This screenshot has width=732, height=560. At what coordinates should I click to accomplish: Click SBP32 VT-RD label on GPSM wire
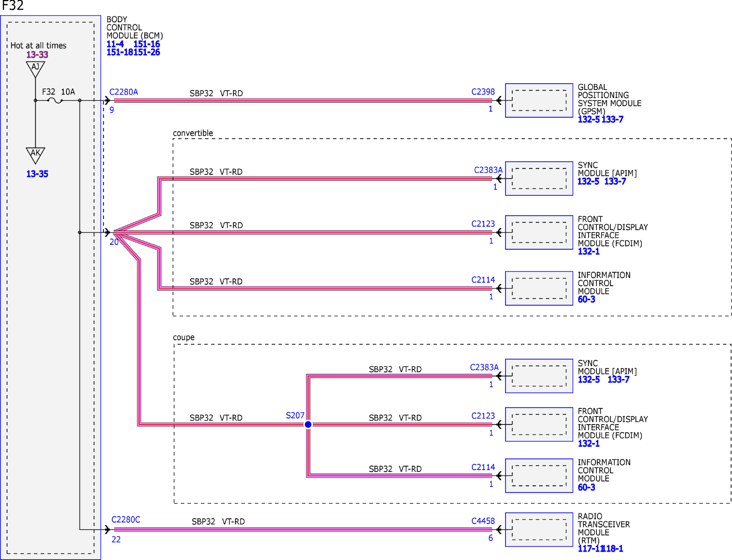(x=216, y=93)
